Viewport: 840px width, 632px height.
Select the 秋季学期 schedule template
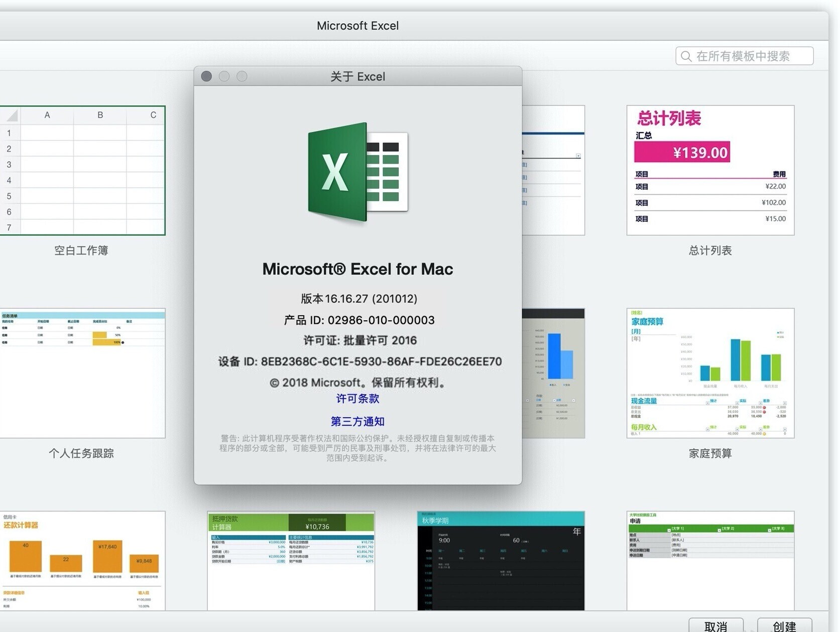(x=501, y=561)
